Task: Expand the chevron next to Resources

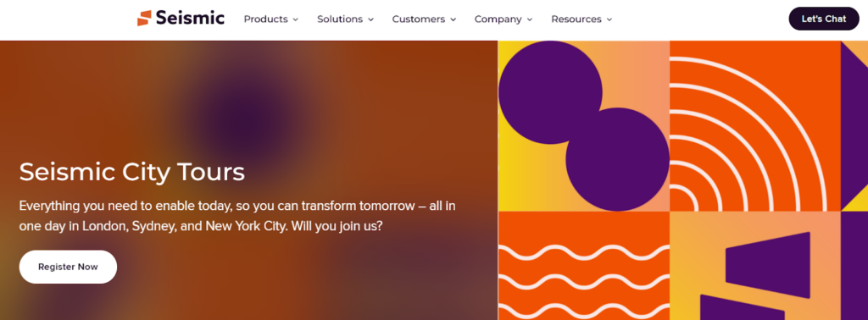Action: click(609, 20)
